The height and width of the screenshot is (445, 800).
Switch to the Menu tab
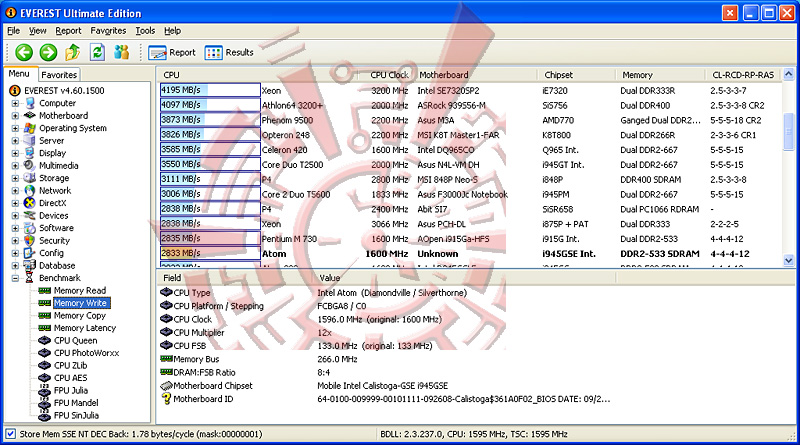pos(19,73)
